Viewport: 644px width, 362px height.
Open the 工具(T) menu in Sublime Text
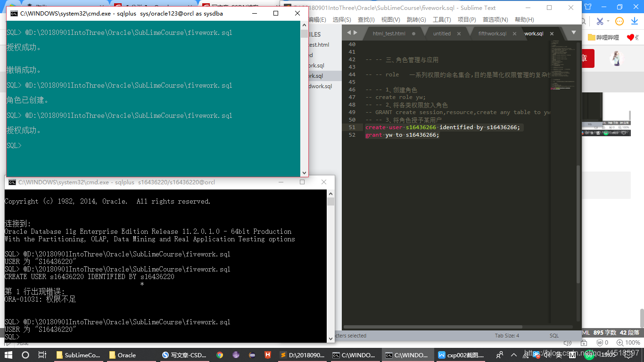click(442, 20)
